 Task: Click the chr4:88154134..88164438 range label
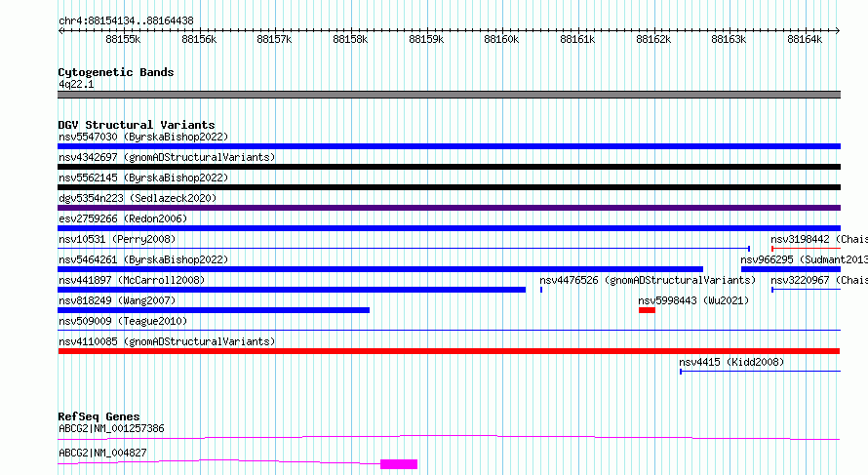pos(126,20)
